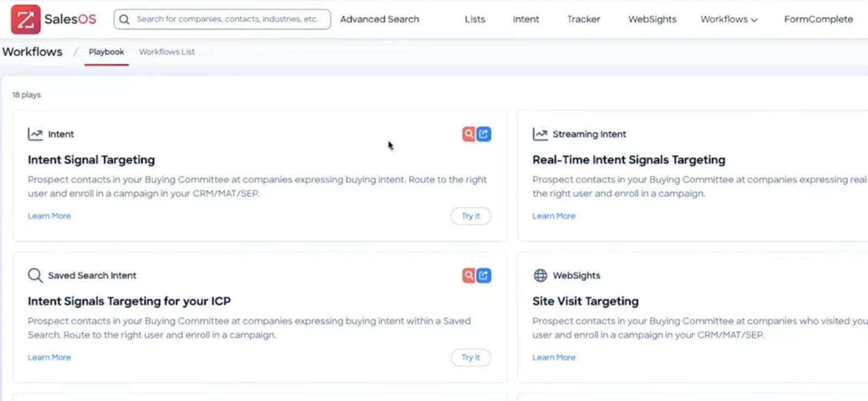Open the FormComplete menu item
Image resolution: width=868 pixels, height=401 pixels.
tap(818, 19)
